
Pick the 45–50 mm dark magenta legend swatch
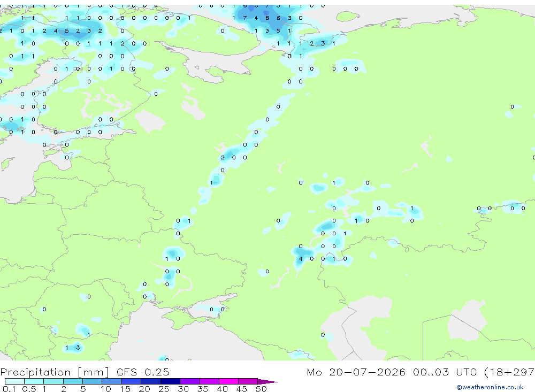tap(248, 381)
